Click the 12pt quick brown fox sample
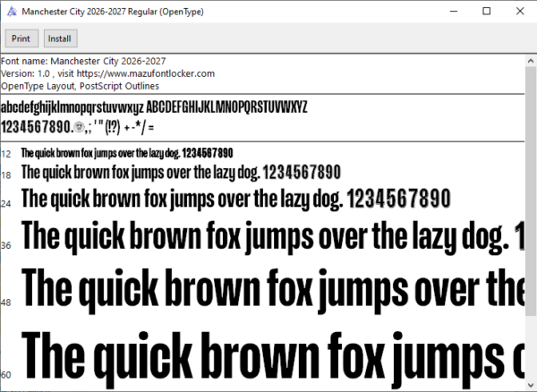This screenshot has width=537, height=392. point(127,153)
